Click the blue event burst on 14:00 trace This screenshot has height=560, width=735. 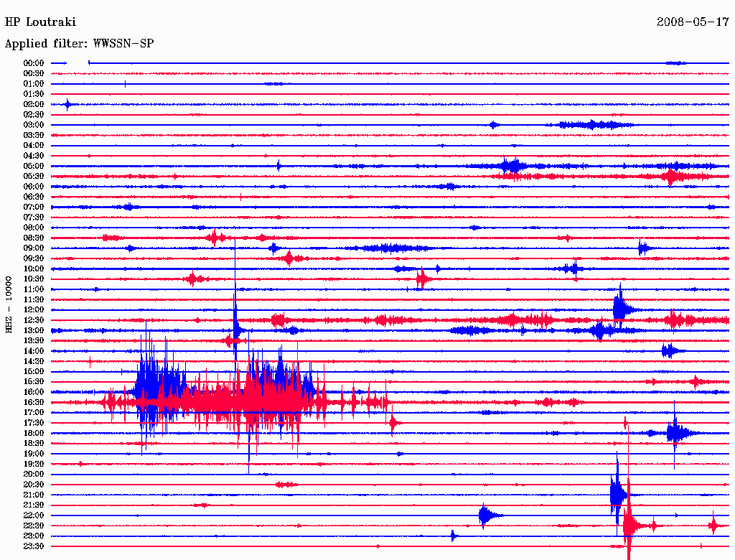click(673, 351)
